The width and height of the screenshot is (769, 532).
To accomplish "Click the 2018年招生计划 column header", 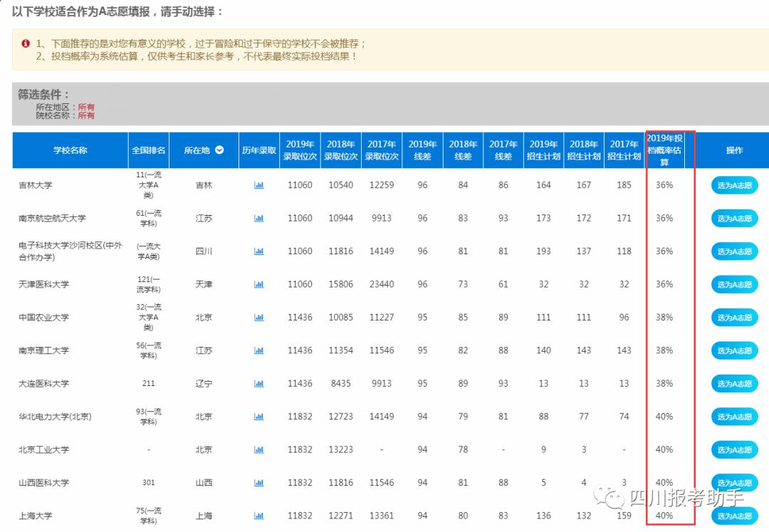I will pyautogui.click(x=584, y=150).
